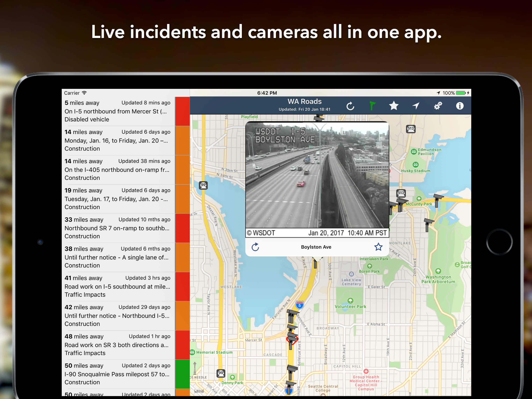The image size is (532, 399).
Task: Tap the 6:42 PM clock in the status bar
Action: coord(267,93)
